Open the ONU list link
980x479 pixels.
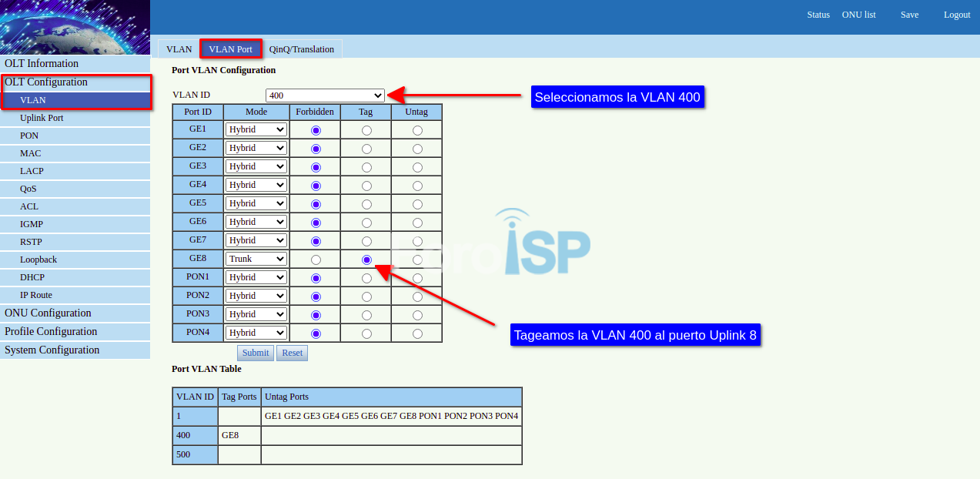(x=858, y=15)
